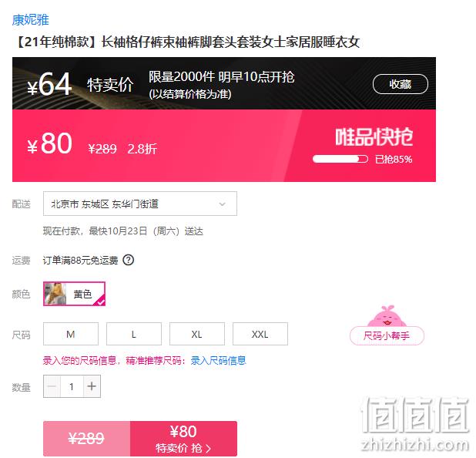The height and width of the screenshot is (458, 476).
Task: Click the minus icon to decrease quantity
Action: [52, 386]
